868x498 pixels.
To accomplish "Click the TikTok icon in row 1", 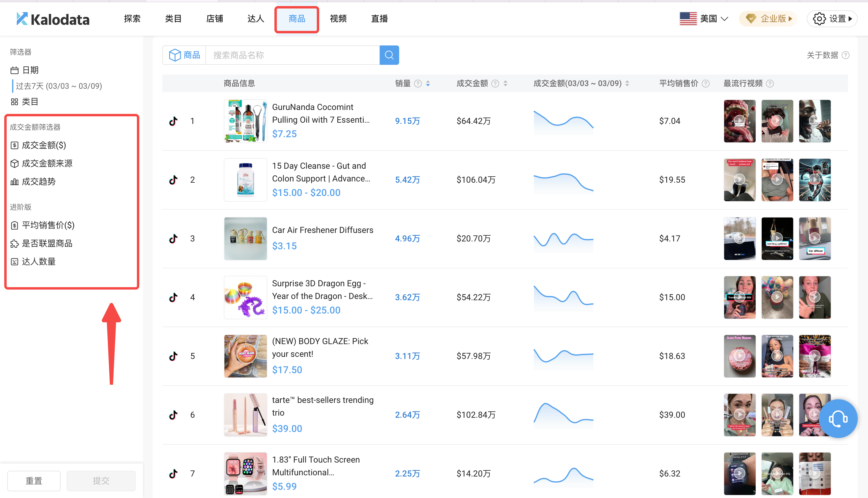I will [x=174, y=121].
